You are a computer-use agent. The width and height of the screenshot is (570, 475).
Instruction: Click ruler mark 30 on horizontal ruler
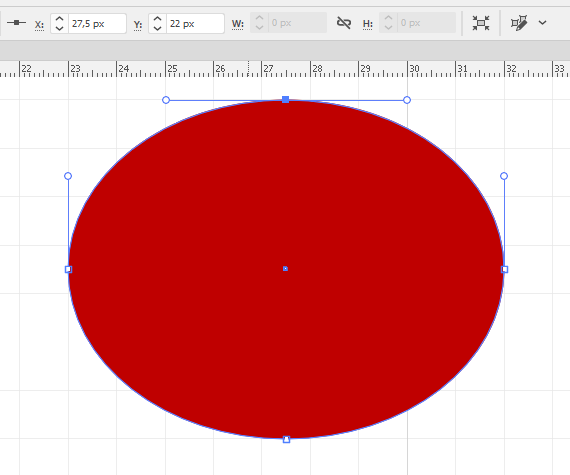click(x=414, y=68)
